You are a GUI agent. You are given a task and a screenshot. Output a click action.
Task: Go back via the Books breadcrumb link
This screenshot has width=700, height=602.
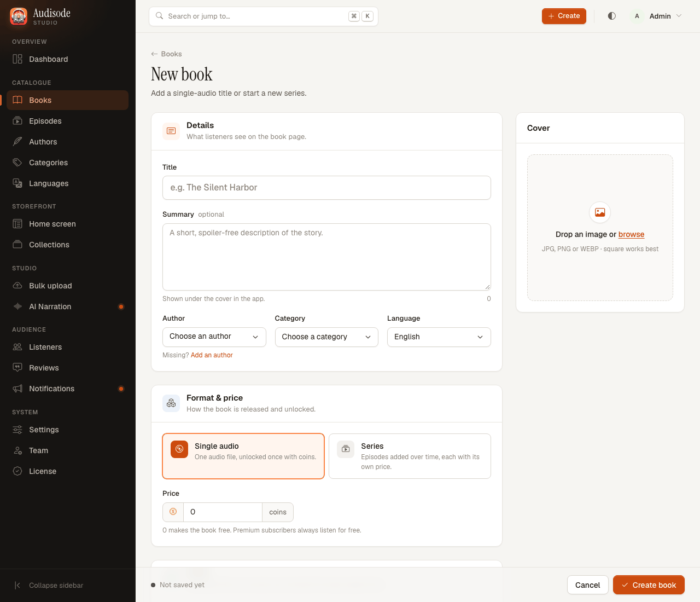pyautogui.click(x=166, y=54)
